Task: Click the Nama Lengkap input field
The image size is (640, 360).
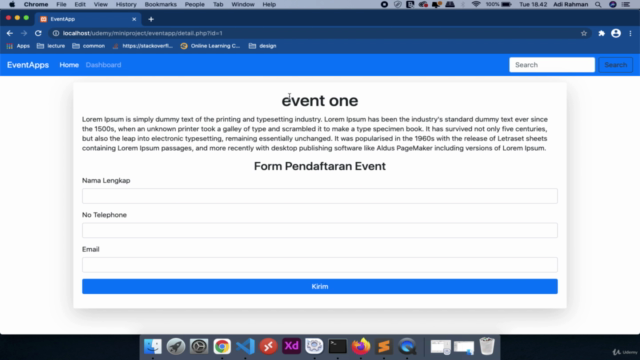Action: 320,196
